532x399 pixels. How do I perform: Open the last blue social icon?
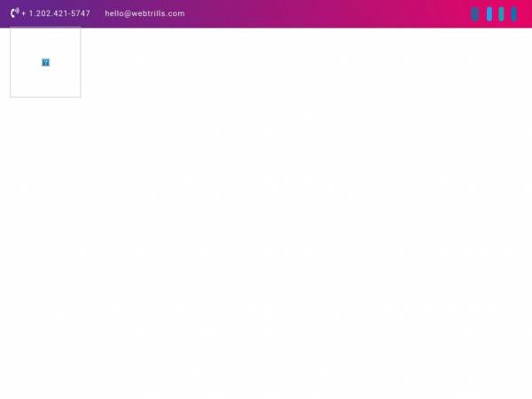point(514,14)
